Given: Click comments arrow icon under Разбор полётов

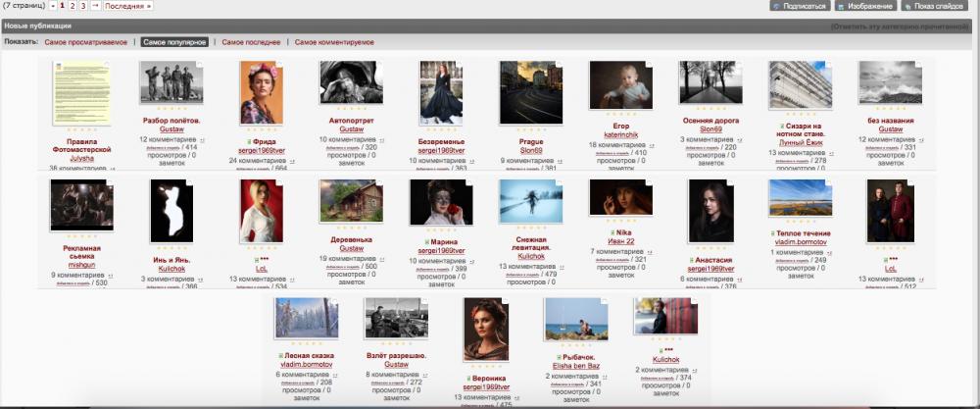Looking at the screenshot, I should click(202, 140).
